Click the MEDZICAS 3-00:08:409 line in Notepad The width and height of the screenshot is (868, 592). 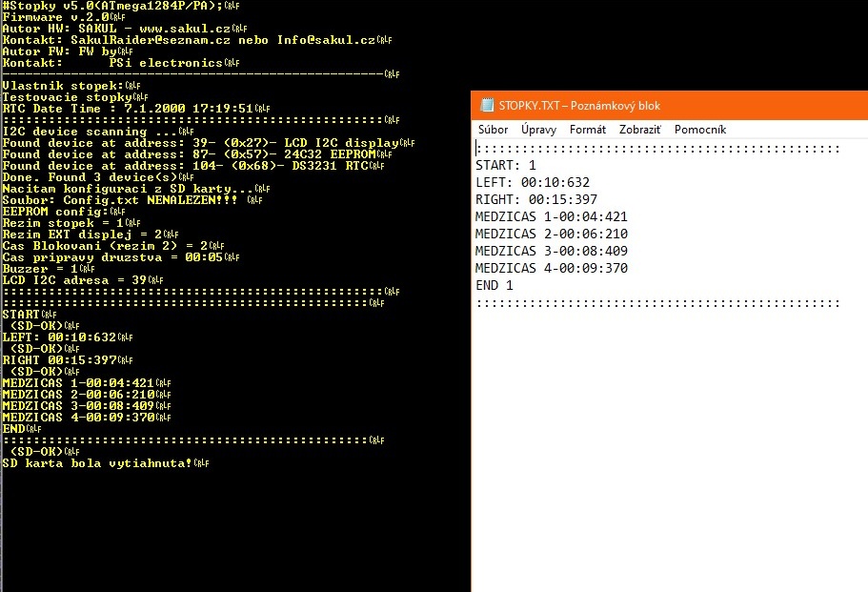point(551,251)
